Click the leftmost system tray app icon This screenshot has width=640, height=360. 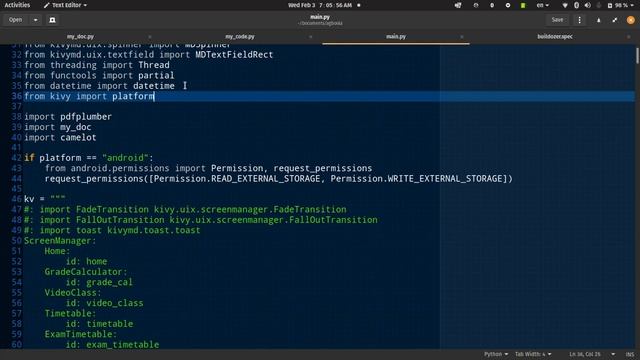coord(458,5)
